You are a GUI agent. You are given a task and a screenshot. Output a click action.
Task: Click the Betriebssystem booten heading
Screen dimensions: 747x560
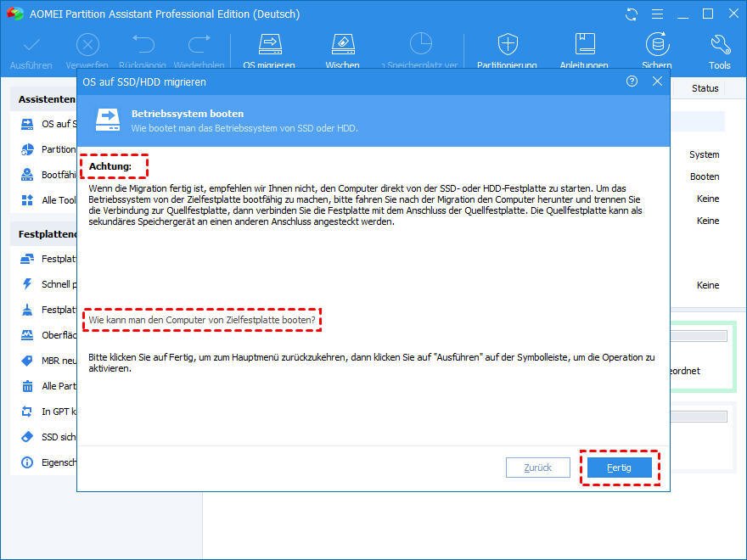188,114
